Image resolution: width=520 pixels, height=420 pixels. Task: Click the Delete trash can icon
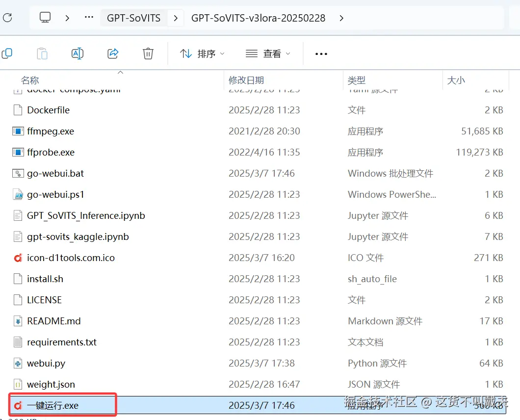pyautogui.click(x=148, y=53)
